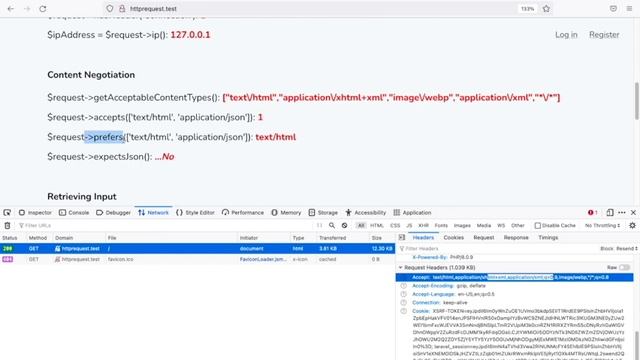Click the Block button
Image resolution: width=640 pixels, height=360 pixels.
(607, 249)
